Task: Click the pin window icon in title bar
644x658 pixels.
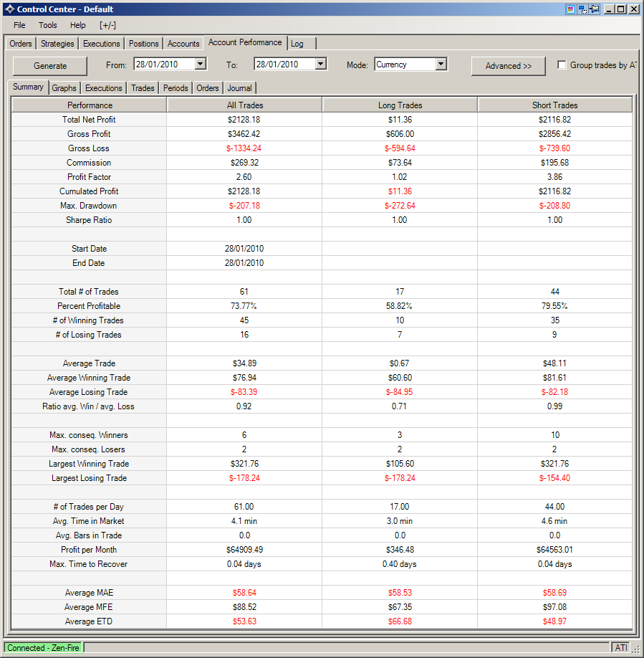Action: [595, 9]
